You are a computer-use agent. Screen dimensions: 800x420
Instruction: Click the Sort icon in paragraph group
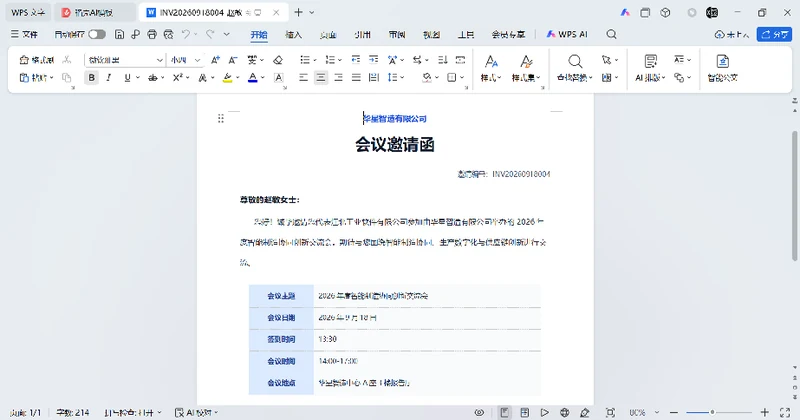click(443, 60)
